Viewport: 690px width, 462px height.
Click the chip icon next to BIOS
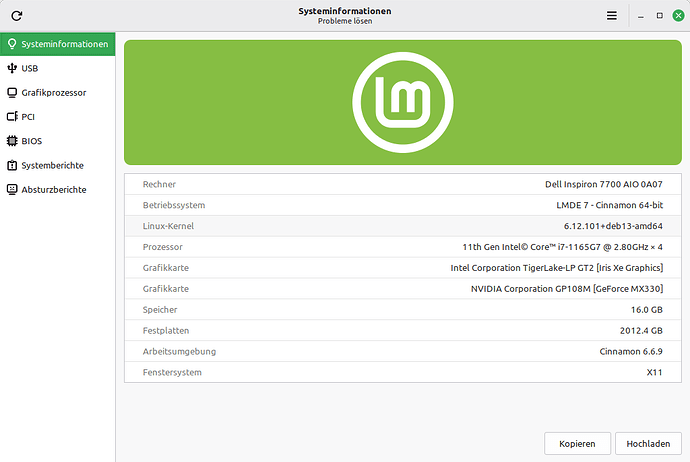coord(12,141)
